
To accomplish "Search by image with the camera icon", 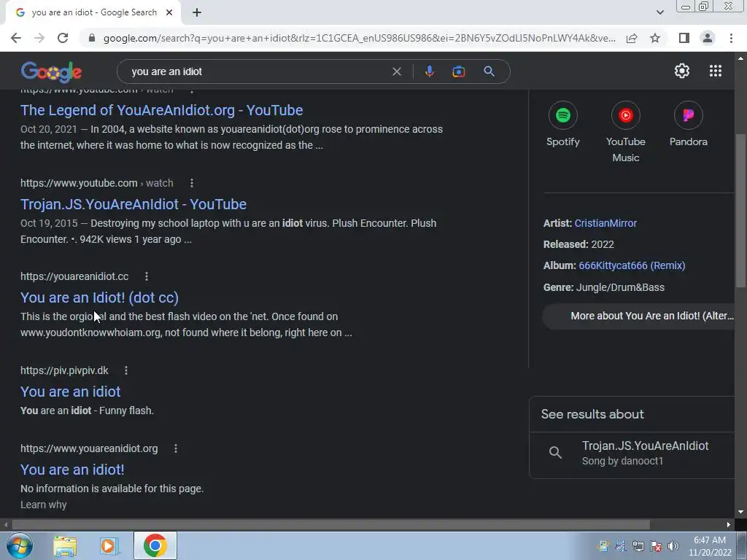I will tap(458, 71).
